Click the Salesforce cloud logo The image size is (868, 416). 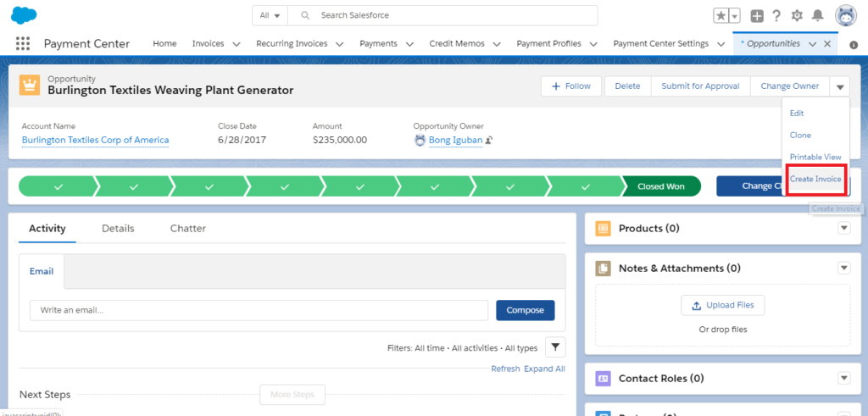pos(24,15)
